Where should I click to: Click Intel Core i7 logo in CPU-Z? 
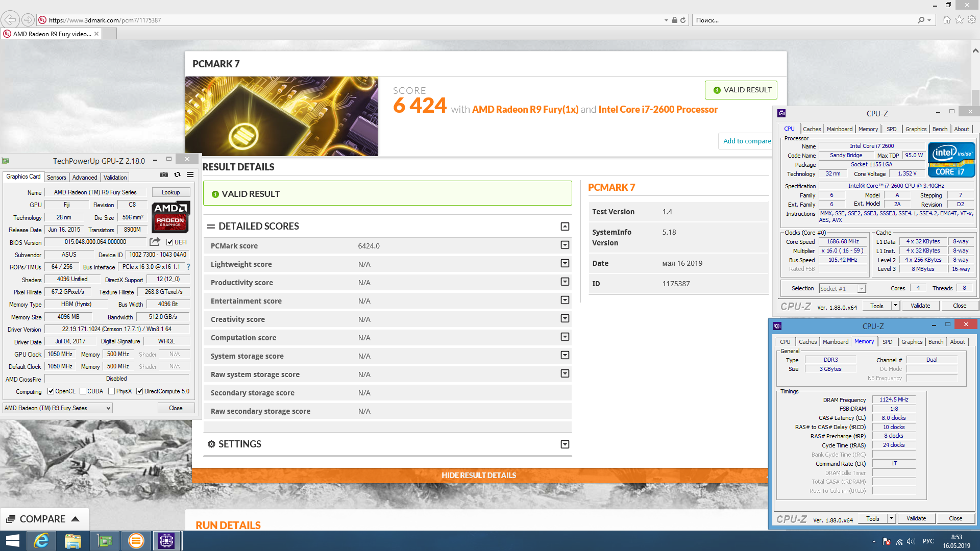[951, 160]
